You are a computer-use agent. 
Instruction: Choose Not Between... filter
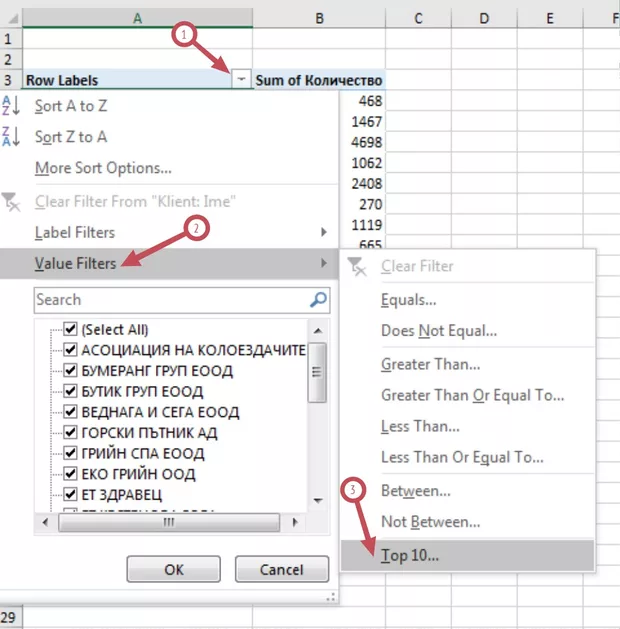[x=430, y=521]
